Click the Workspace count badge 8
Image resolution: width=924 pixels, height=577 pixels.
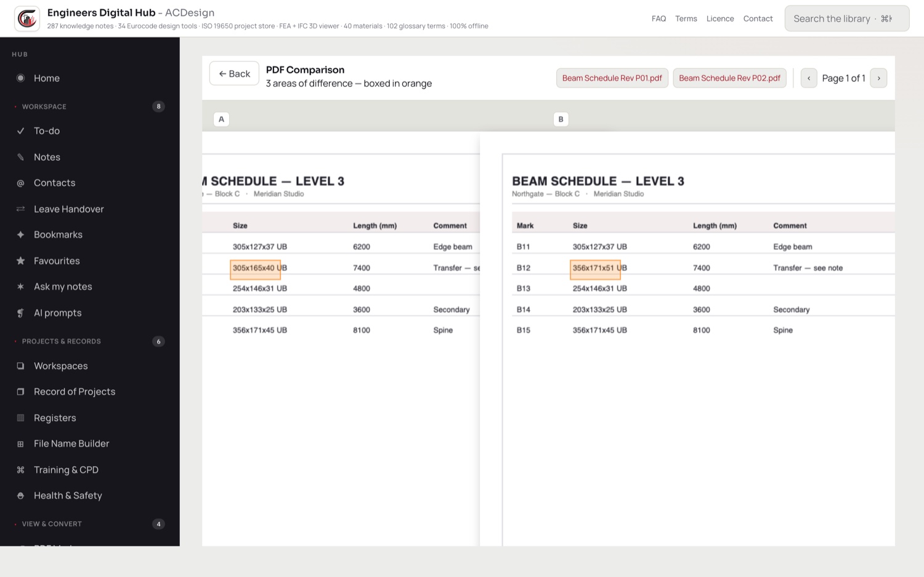pos(158,107)
